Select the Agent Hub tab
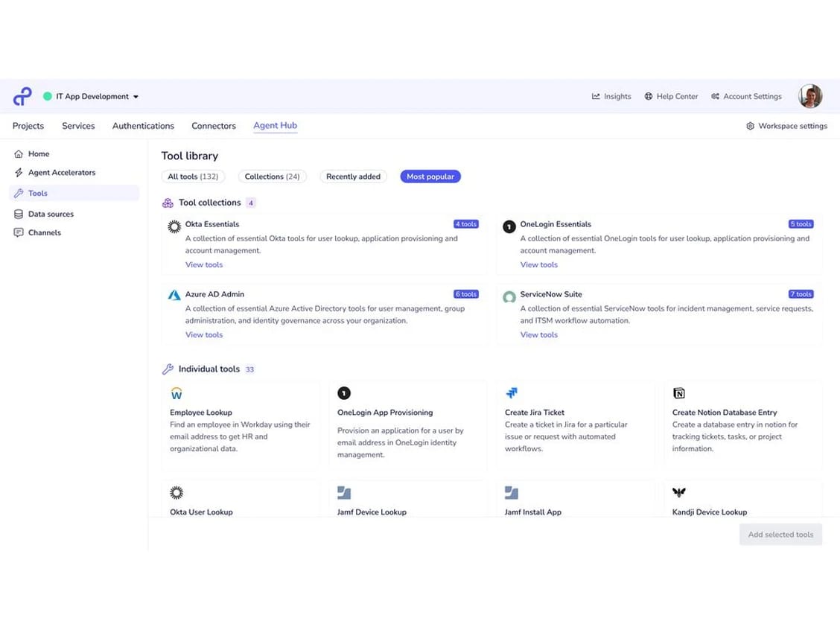 click(276, 125)
